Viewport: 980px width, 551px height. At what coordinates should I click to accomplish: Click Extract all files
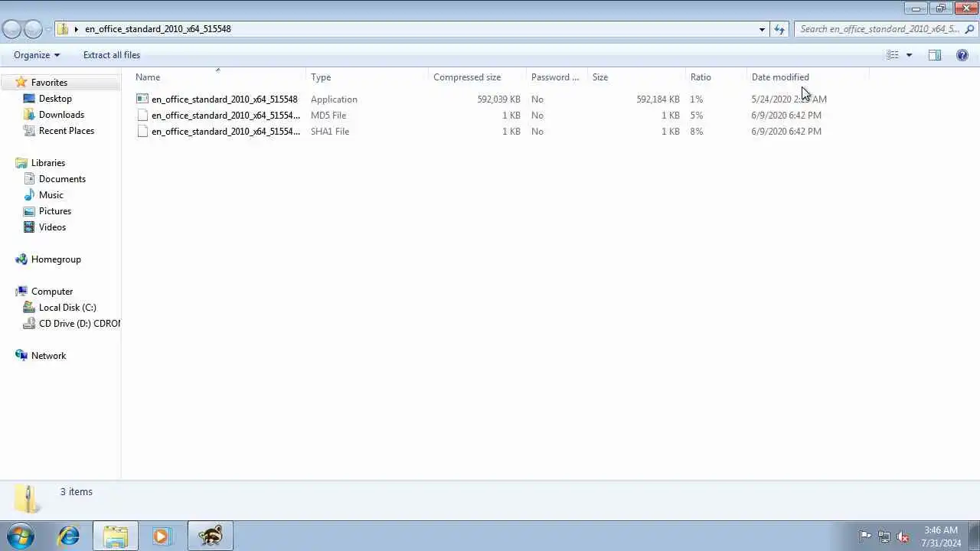(x=112, y=55)
